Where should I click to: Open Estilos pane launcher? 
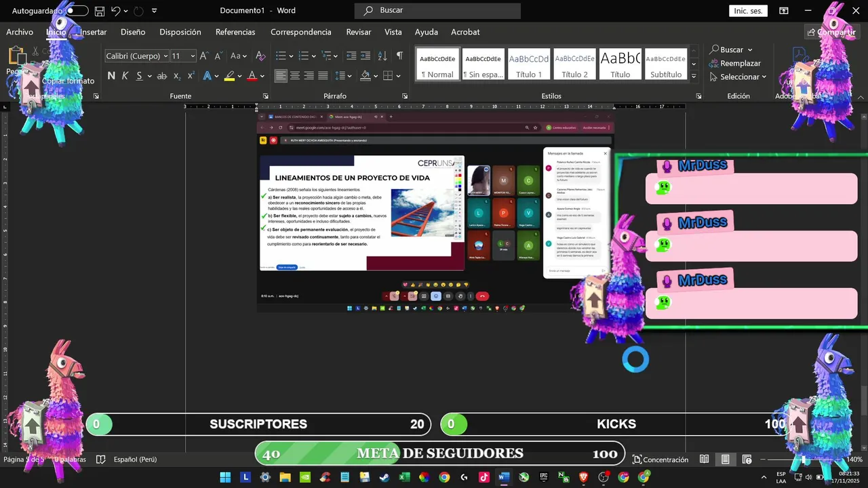click(698, 96)
